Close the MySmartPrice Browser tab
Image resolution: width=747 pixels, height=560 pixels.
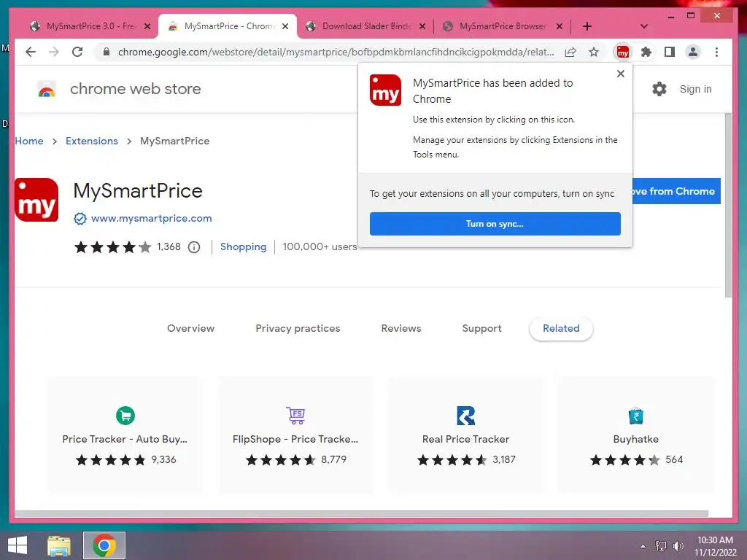point(560,26)
